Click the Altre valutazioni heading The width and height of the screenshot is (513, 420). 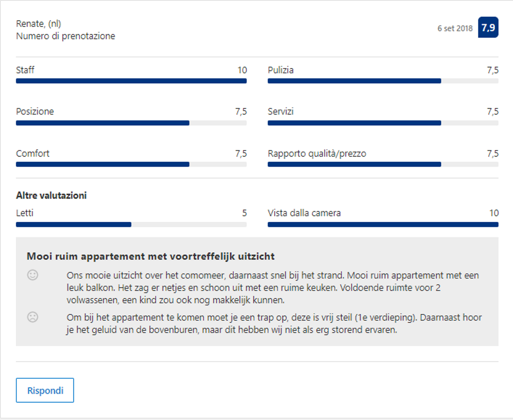pos(51,196)
